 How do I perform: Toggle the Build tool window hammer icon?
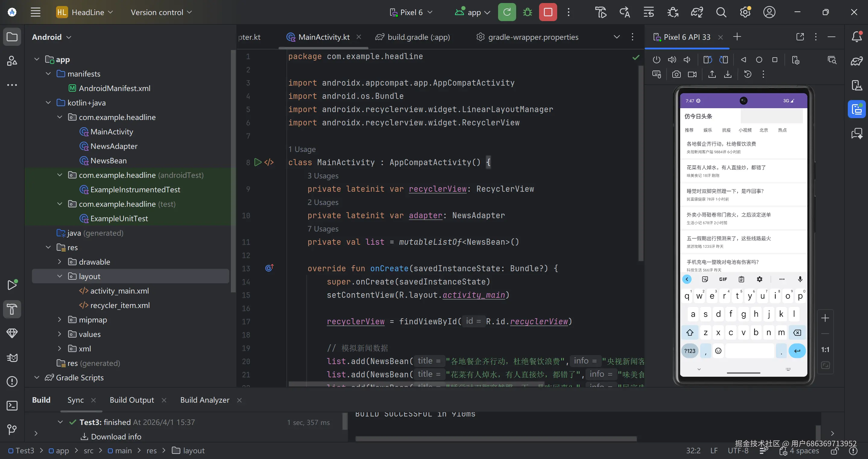click(x=12, y=309)
